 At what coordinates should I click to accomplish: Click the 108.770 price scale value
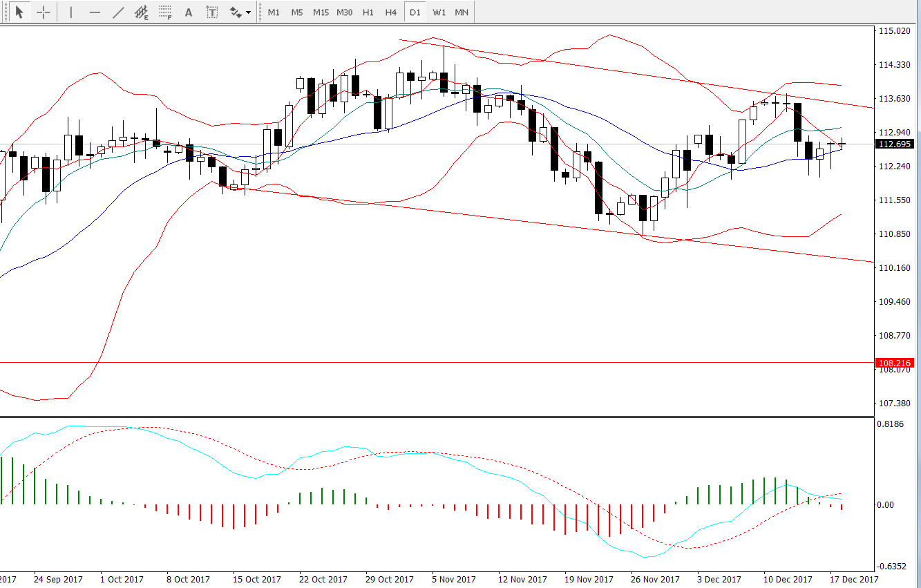click(893, 336)
